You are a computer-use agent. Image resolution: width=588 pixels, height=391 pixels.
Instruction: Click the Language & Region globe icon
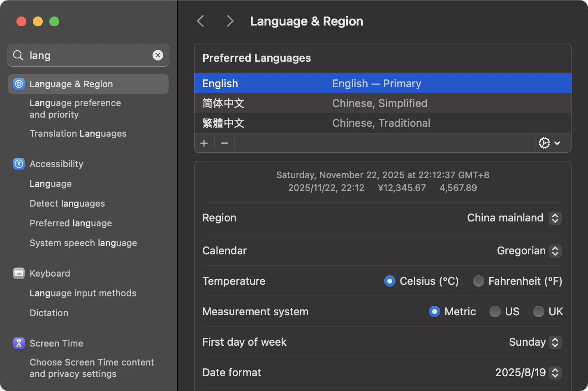pos(19,84)
